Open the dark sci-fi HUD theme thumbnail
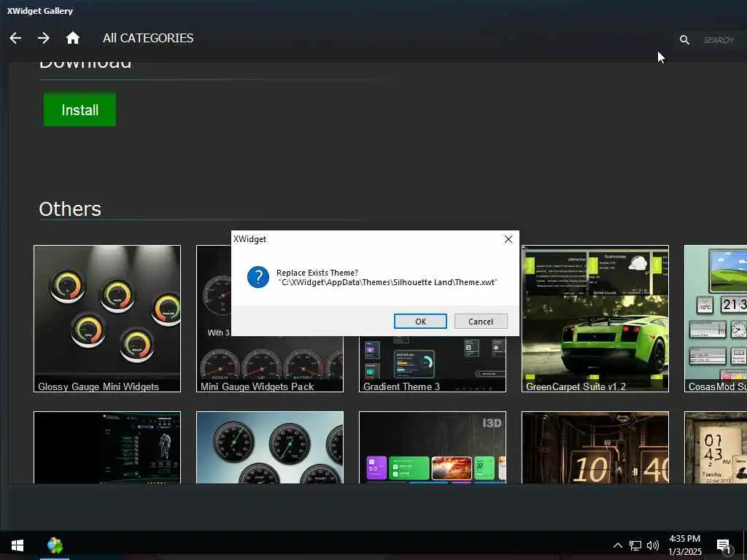This screenshot has width=747, height=560. pos(107,448)
